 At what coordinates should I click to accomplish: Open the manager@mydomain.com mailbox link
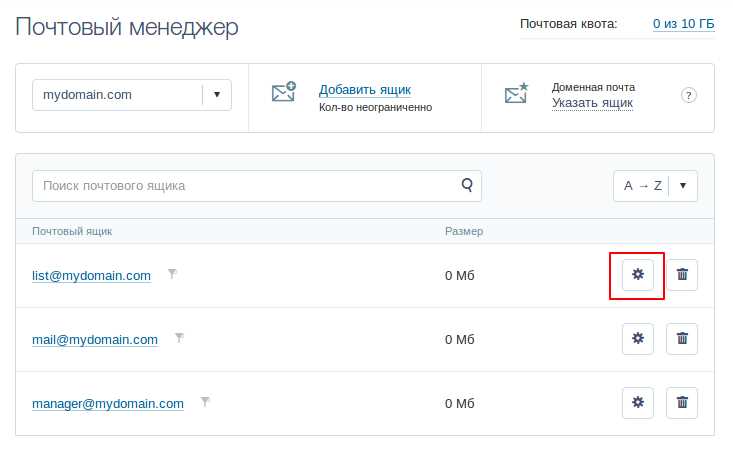(x=108, y=404)
